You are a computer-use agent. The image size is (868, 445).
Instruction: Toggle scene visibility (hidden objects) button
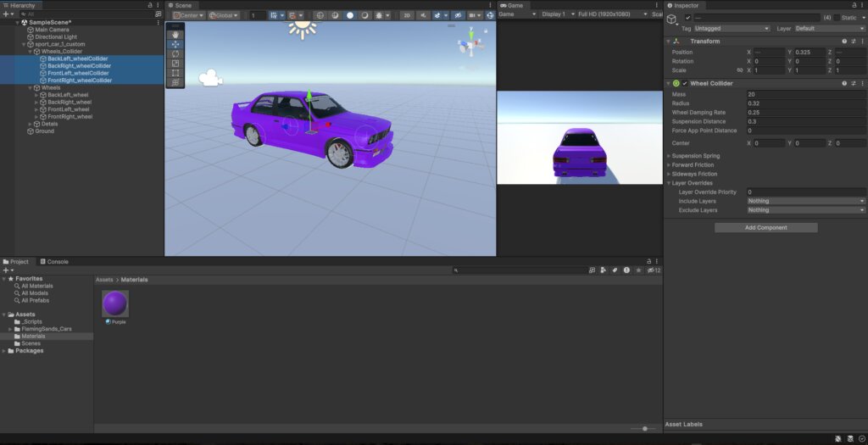click(458, 15)
